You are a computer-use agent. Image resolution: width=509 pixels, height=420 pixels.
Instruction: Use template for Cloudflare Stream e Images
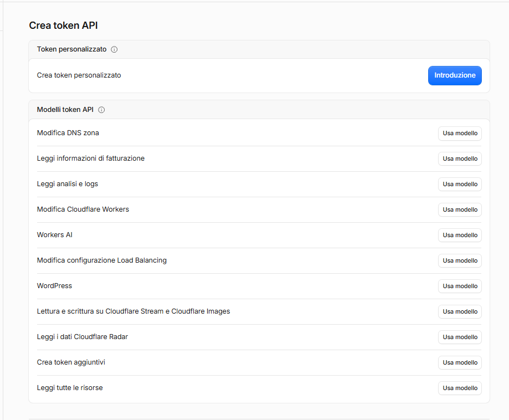pyautogui.click(x=460, y=312)
